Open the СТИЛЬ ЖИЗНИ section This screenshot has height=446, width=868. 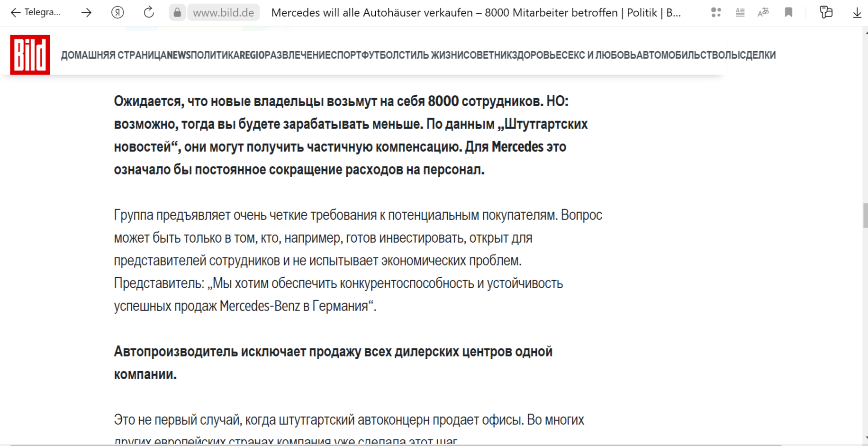(431, 55)
